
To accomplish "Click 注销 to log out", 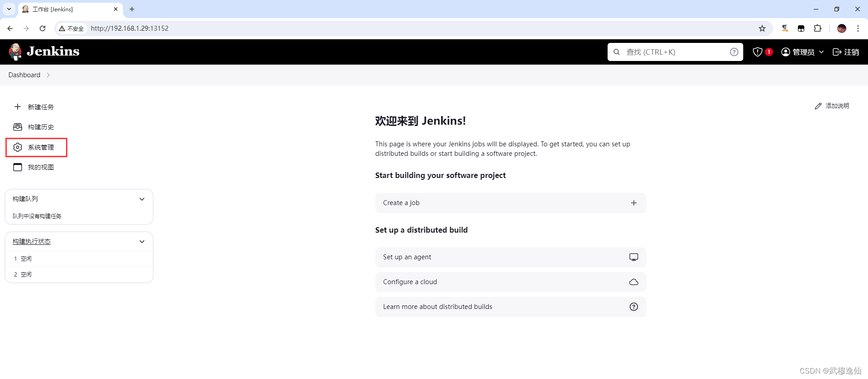I will click(x=846, y=52).
